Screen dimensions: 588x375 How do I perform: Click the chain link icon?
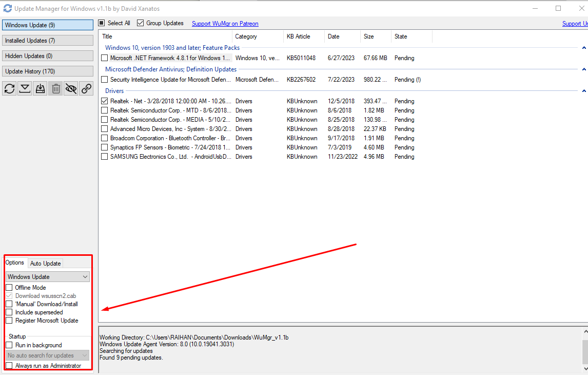[x=87, y=88]
